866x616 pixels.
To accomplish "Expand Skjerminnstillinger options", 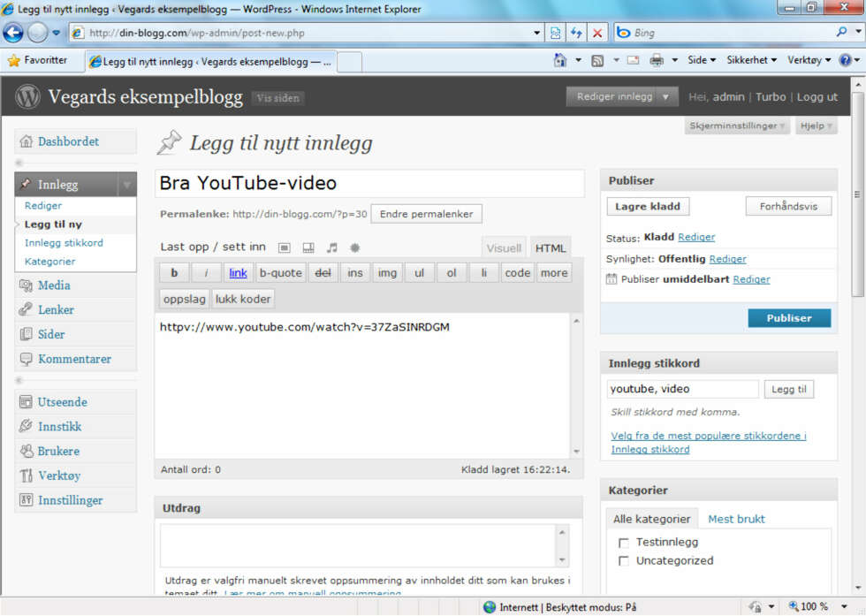I will pyautogui.click(x=737, y=125).
